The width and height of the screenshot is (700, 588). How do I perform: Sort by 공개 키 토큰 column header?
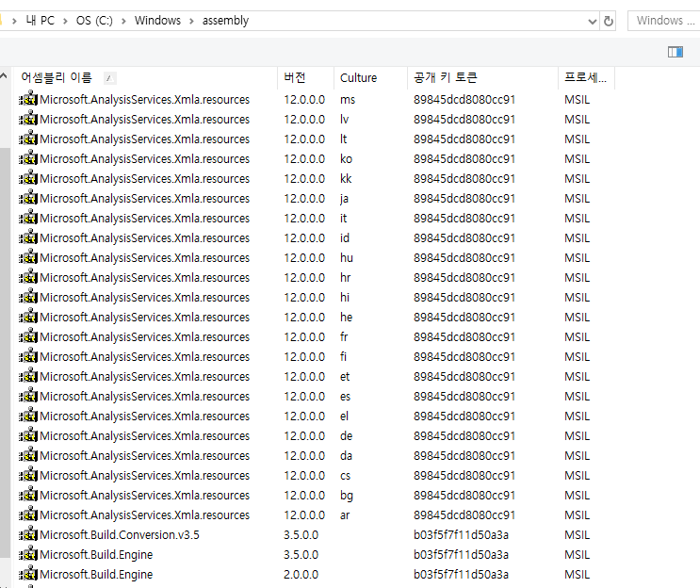(x=482, y=77)
